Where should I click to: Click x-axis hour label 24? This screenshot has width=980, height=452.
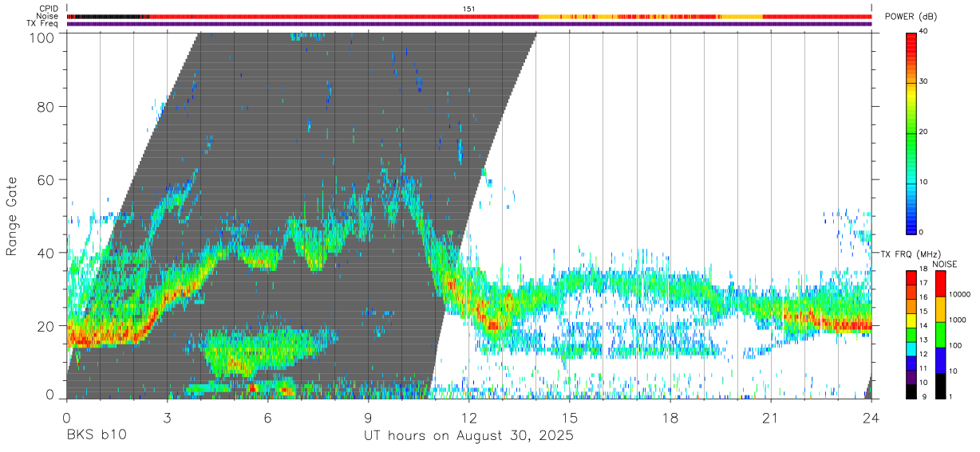(x=871, y=417)
